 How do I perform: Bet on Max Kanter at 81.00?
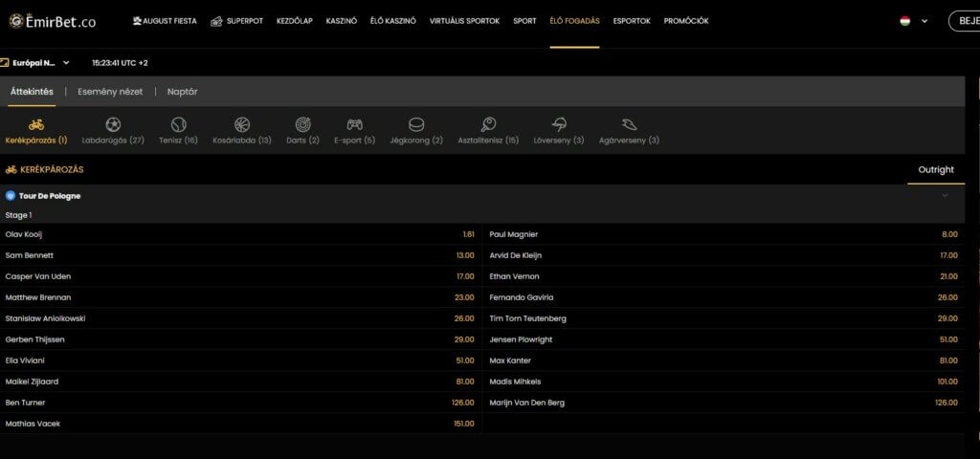click(x=724, y=361)
